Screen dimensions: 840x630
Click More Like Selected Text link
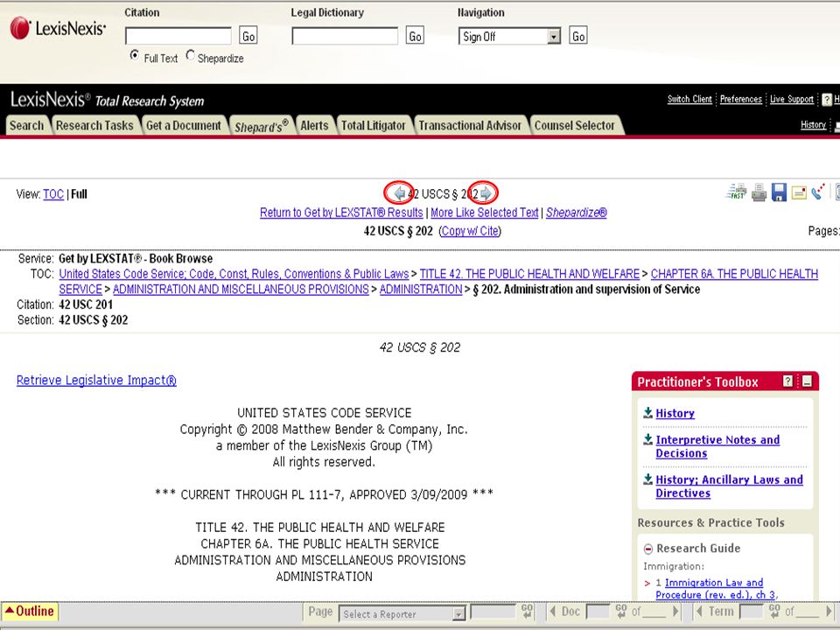click(484, 213)
